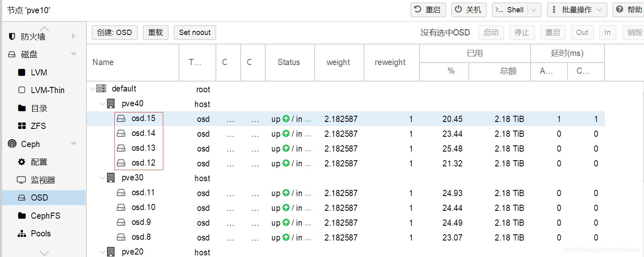Screen dimensions: 644x257
Task: Click the LVM black square icon
Action: pos(22,72)
